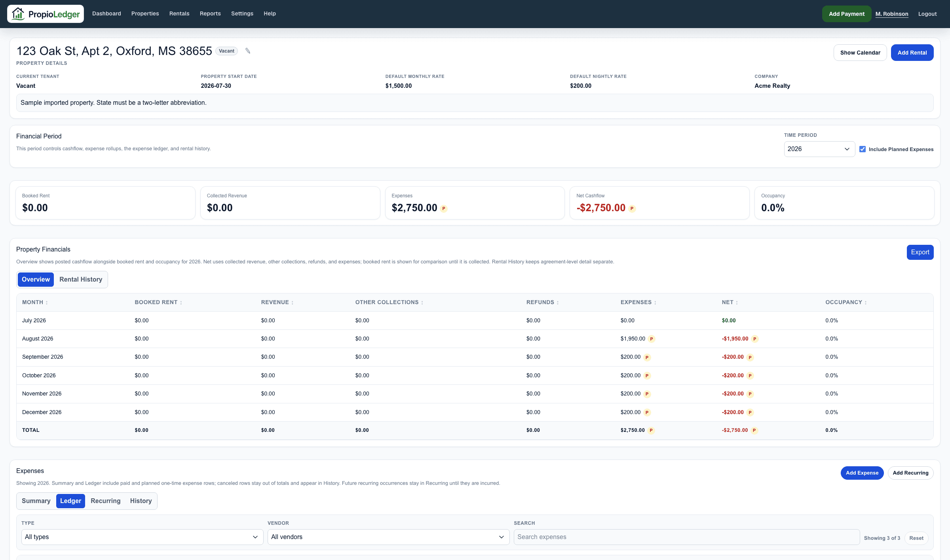Image resolution: width=950 pixels, height=560 pixels.
Task: Uncheck Include Planned Expenses checkbox
Action: click(863, 149)
